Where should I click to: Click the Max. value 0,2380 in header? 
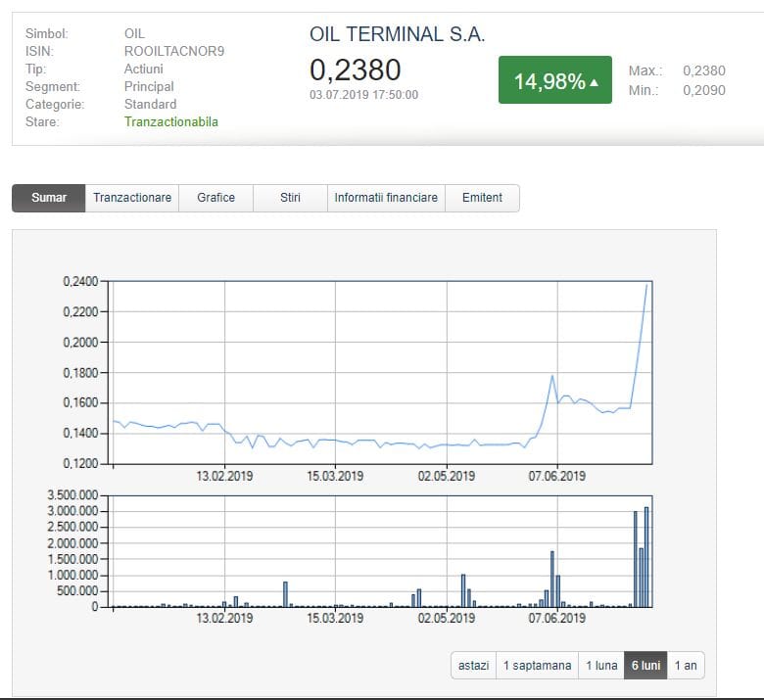click(704, 70)
